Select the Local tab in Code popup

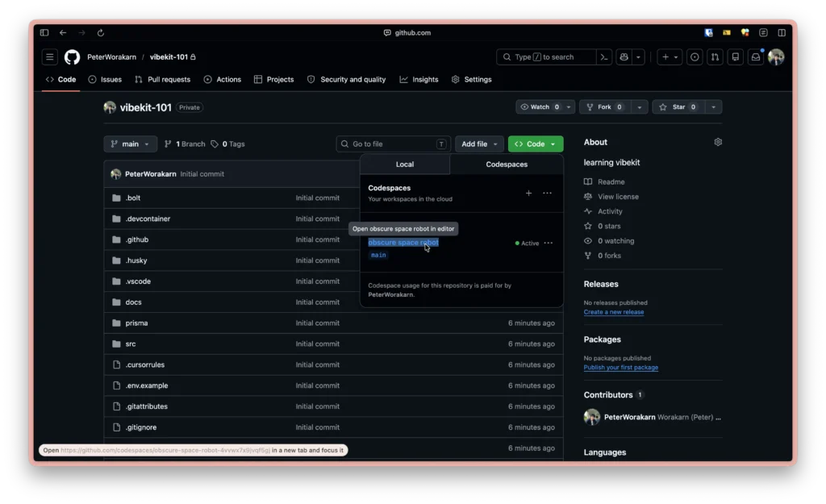point(405,165)
